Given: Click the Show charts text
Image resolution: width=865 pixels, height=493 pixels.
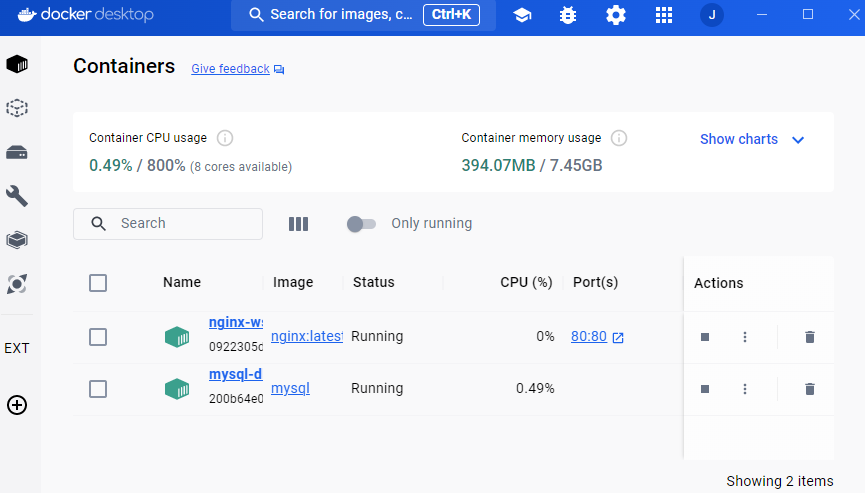Looking at the screenshot, I should point(739,139).
